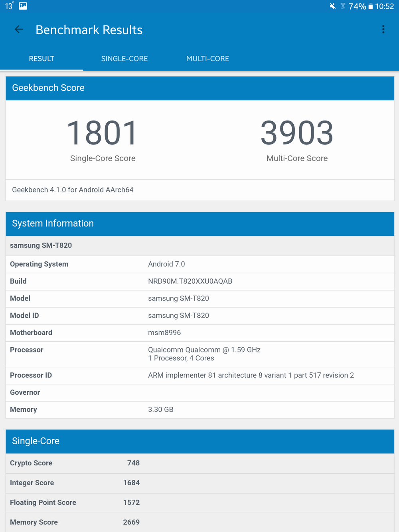The height and width of the screenshot is (532, 399).
Task: Tap the Governor row label
Action: [x=25, y=393]
